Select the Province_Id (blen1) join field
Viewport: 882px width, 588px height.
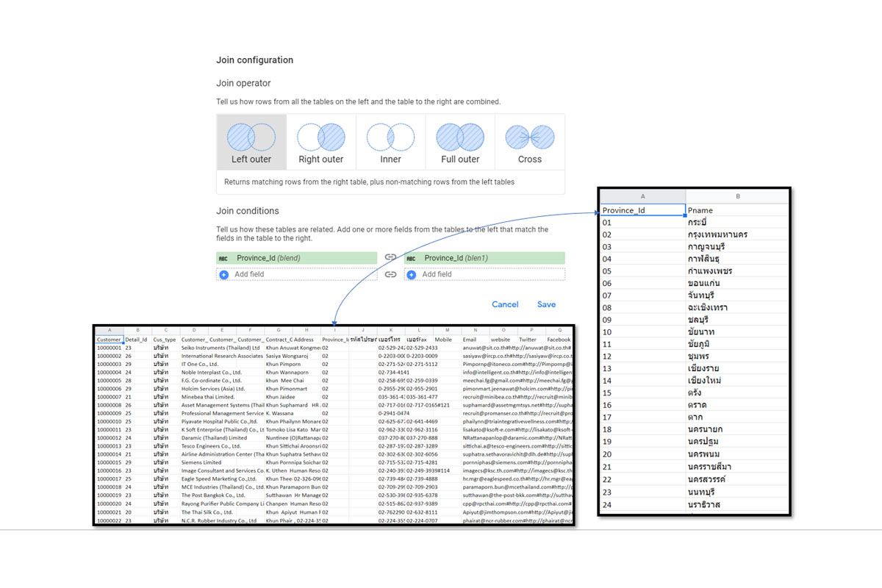484,258
